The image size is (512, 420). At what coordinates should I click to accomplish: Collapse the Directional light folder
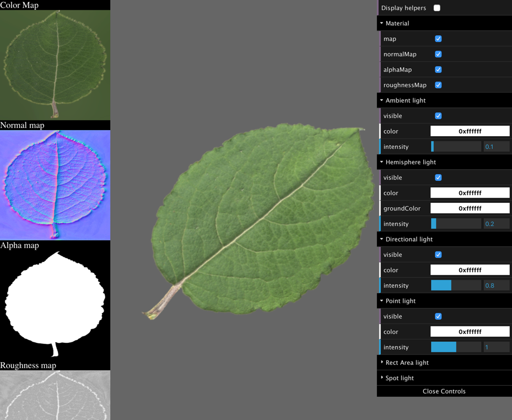point(444,239)
